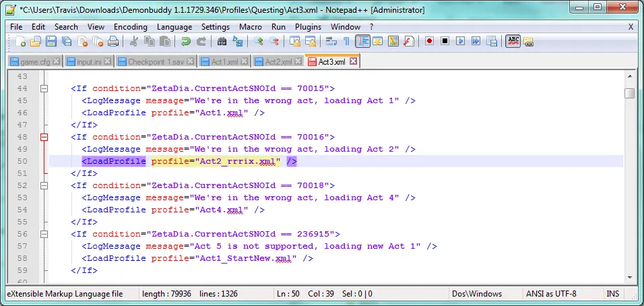
Task: Print the document with the printer icon
Action: pyautogui.click(x=113, y=41)
